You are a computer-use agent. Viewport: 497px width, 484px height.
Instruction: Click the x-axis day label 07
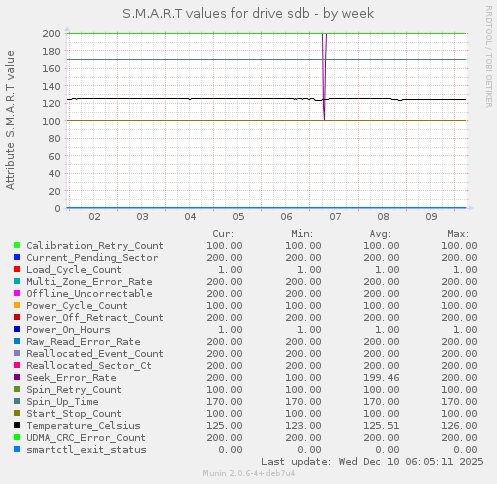(x=335, y=217)
